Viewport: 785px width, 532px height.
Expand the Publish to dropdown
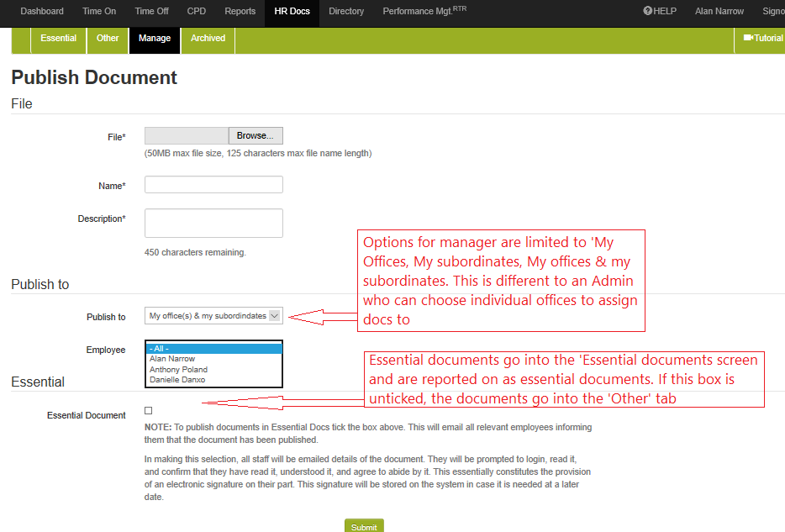(274, 316)
